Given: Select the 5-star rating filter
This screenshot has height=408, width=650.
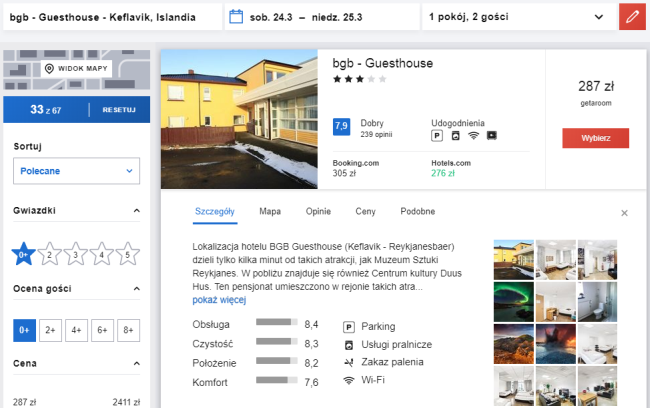Looking at the screenshot, I should coord(128,254).
